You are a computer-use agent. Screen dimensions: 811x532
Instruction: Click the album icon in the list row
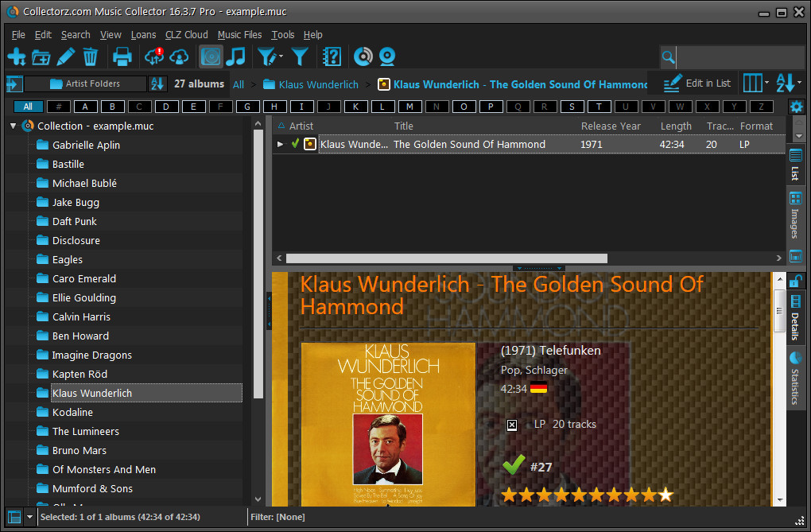coord(310,144)
